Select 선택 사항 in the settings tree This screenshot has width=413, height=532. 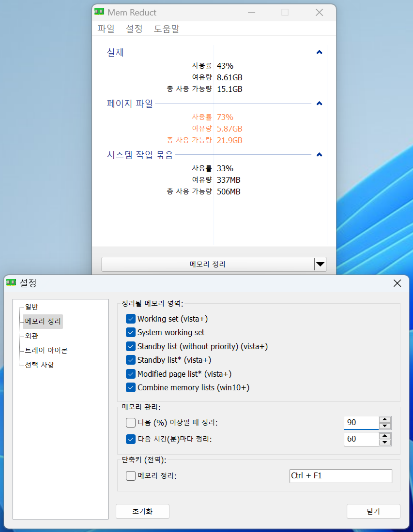tap(39, 365)
